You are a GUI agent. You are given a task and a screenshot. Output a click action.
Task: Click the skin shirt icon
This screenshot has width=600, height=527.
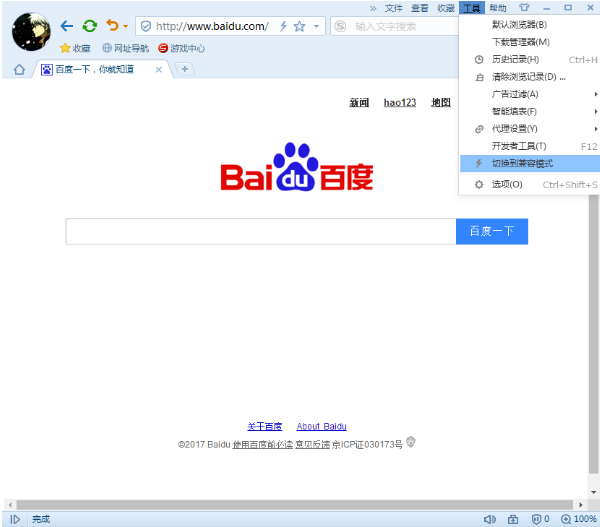[x=524, y=7]
